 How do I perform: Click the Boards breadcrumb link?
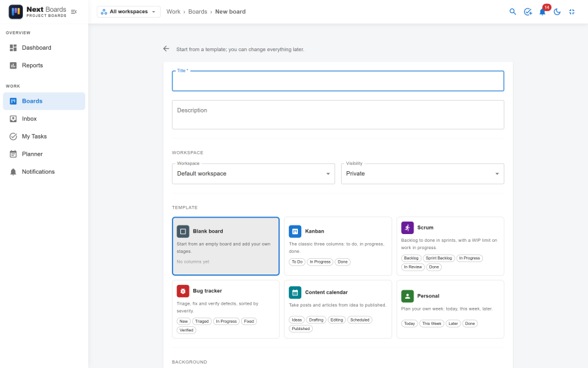[197, 12]
